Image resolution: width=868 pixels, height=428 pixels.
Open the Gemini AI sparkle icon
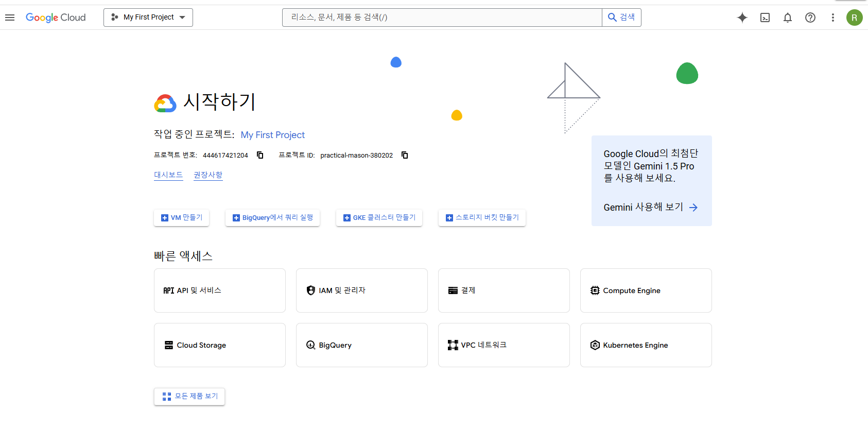tap(742, 18)
